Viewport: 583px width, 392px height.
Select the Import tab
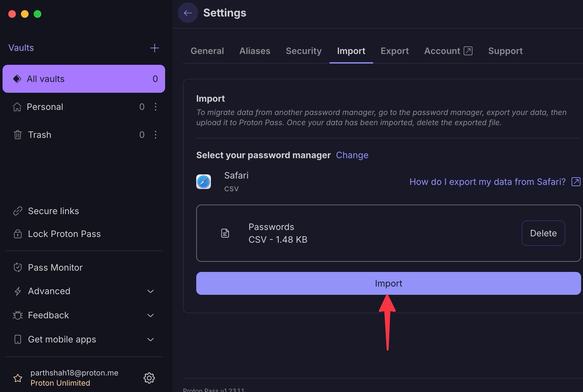(x=351, y=51)
